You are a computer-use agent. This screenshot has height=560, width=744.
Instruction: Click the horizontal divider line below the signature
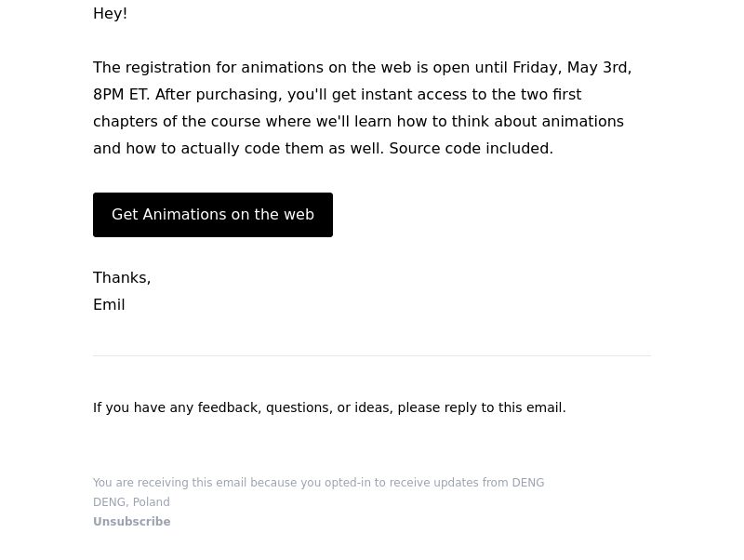click(x=371, y=355)
